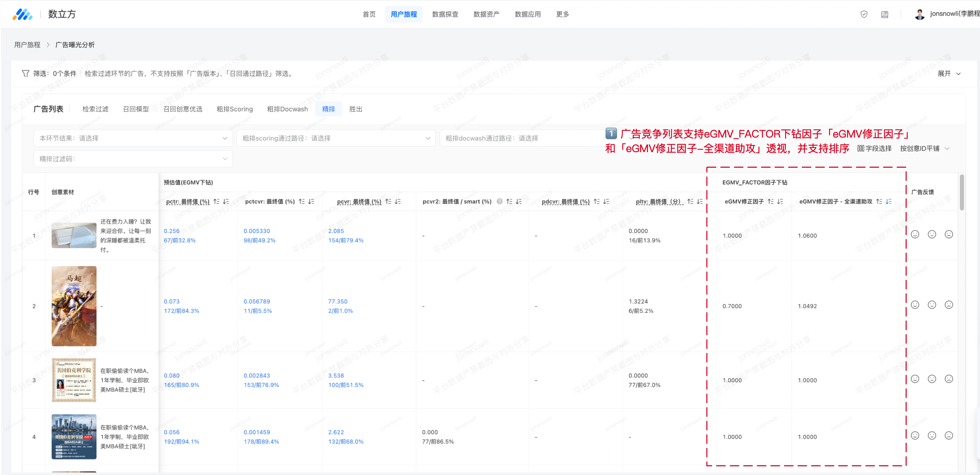Sort eGMV修正因子 column ascending
This screenshot has width=980, height=475.
click(x=770, y=202)
